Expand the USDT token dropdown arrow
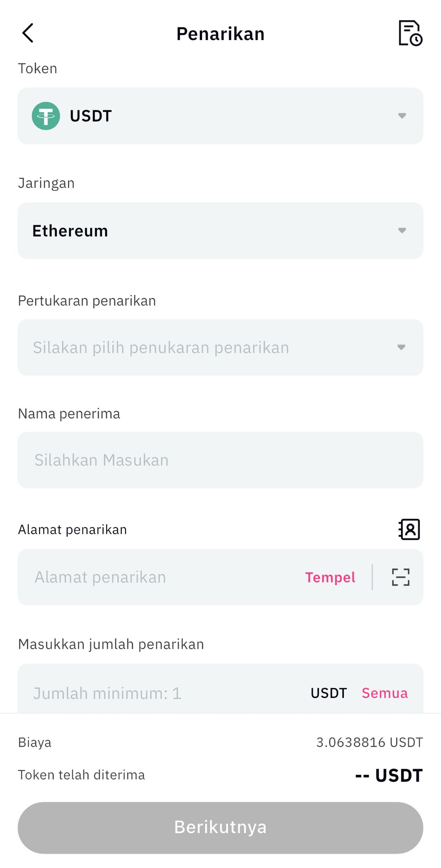This screenshot has height=868, width=441. pyautogui.click(x=402, y=116)
